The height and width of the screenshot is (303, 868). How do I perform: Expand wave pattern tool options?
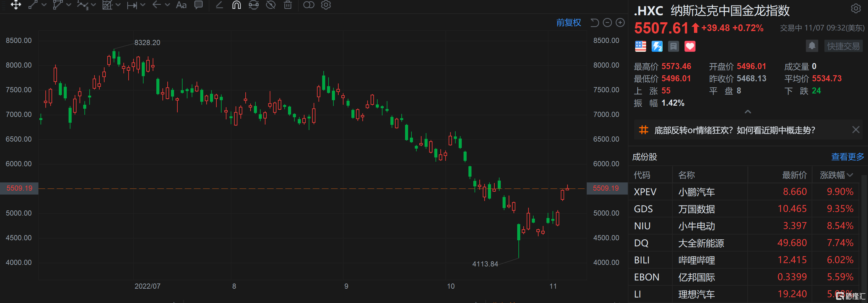point(93,5)
